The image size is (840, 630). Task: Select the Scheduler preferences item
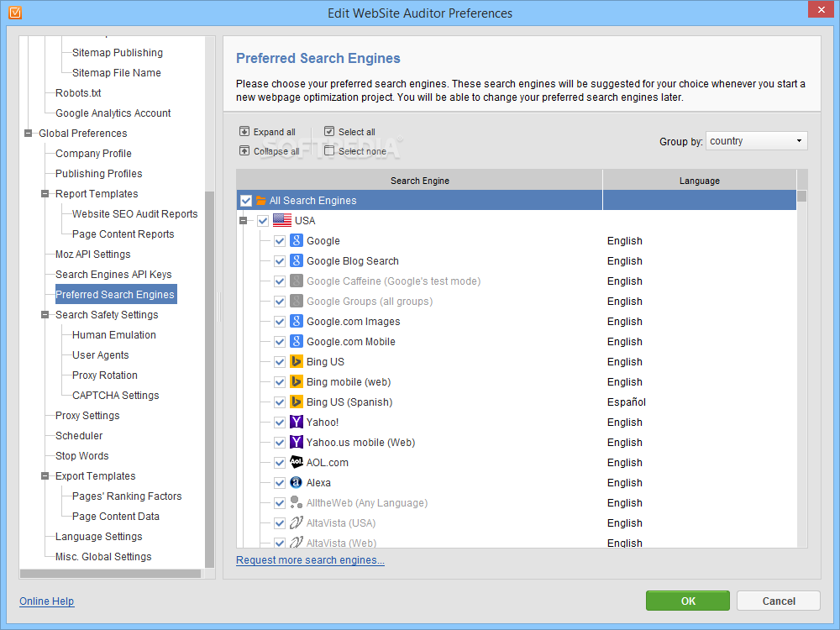tap(79, 435)
